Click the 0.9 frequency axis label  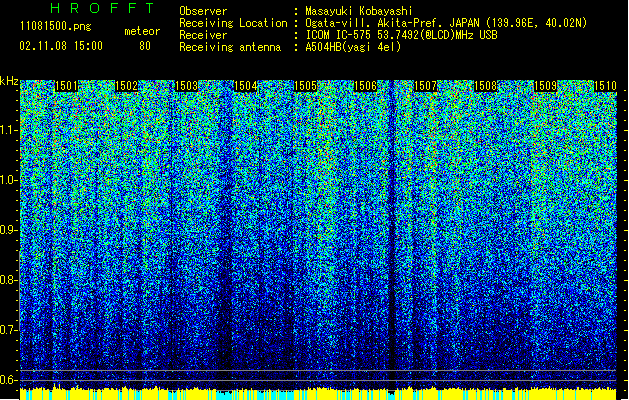[8, 230]
